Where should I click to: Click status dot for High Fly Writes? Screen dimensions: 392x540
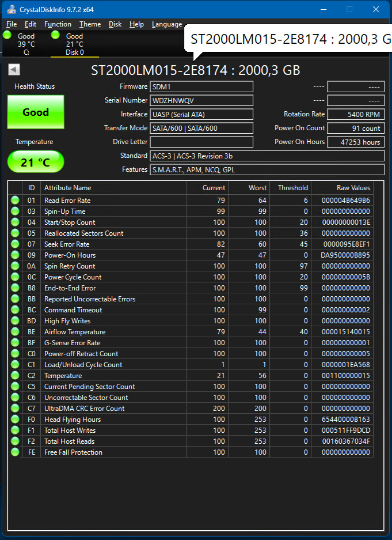point(15,320)
